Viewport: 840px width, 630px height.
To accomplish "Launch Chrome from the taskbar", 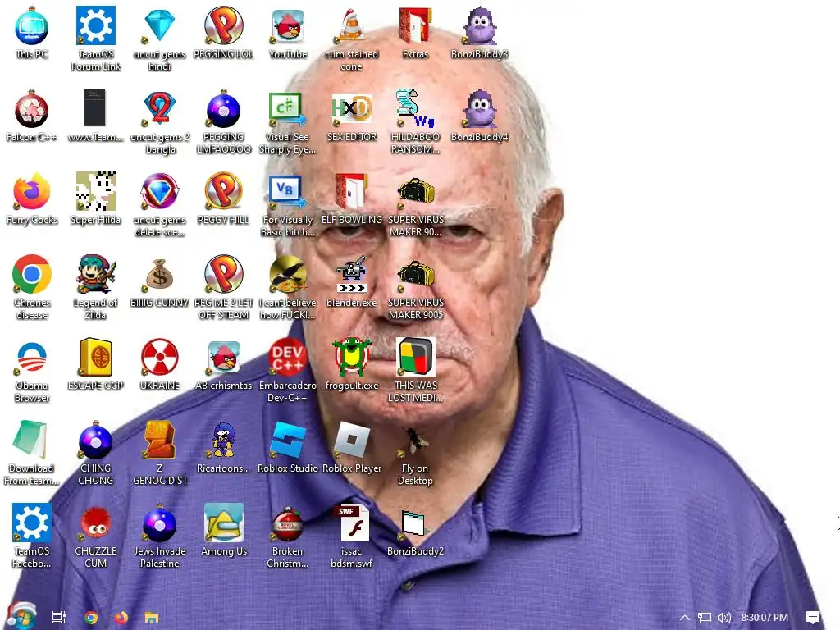I will (91, 618).
